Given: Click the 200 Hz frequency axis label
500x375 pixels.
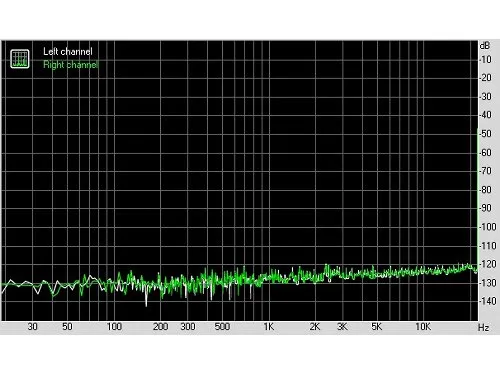Looking at the screenshot, I should pyautogui.click(x=160, y=327).
